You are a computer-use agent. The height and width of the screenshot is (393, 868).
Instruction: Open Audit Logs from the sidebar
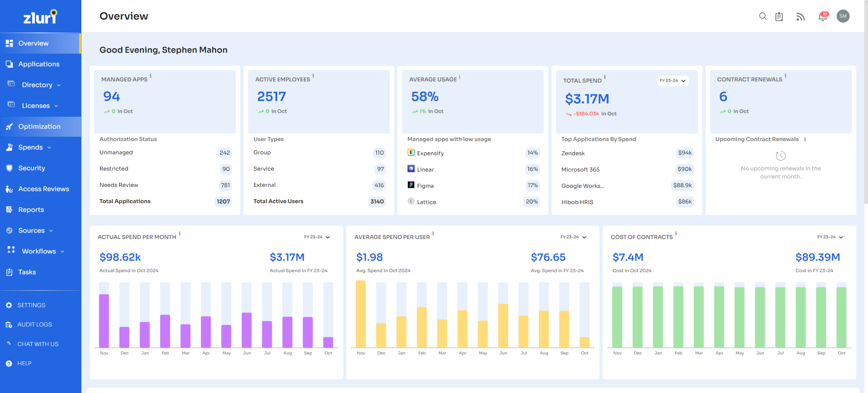[x=35, y=325]
